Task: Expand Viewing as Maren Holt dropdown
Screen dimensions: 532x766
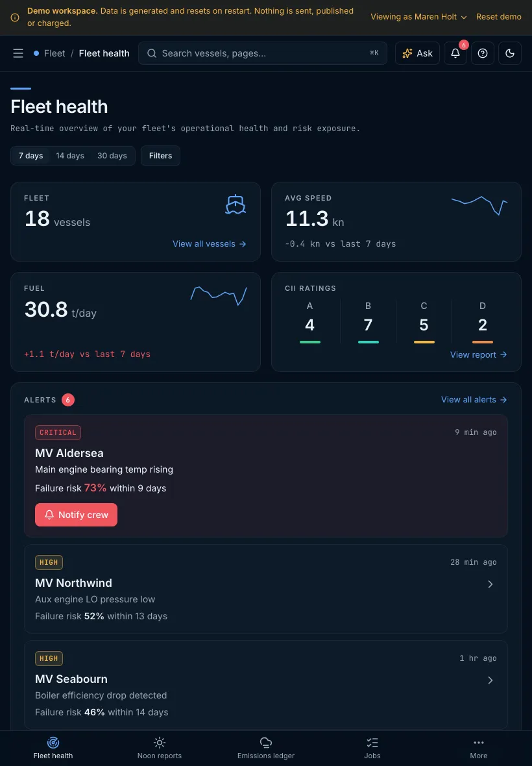Action: tap(418, 17)
